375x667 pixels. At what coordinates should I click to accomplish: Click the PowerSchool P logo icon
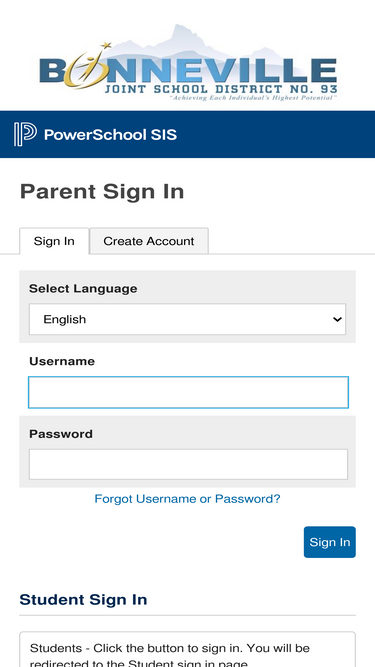point(25,134)
